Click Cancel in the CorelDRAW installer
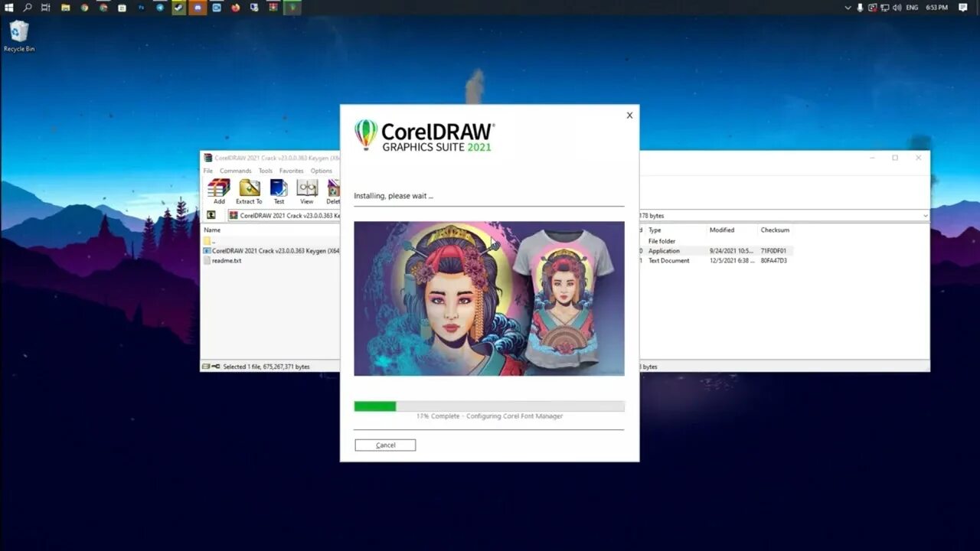Image resolution: width=980 pixels, height=551 pixels. pyautogui.click(x=385, y=445)
